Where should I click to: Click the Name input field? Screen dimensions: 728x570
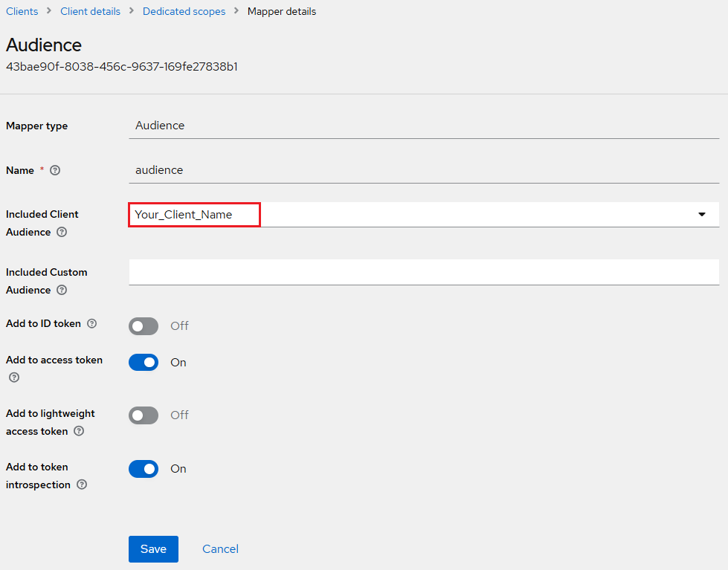coord(423,170)
